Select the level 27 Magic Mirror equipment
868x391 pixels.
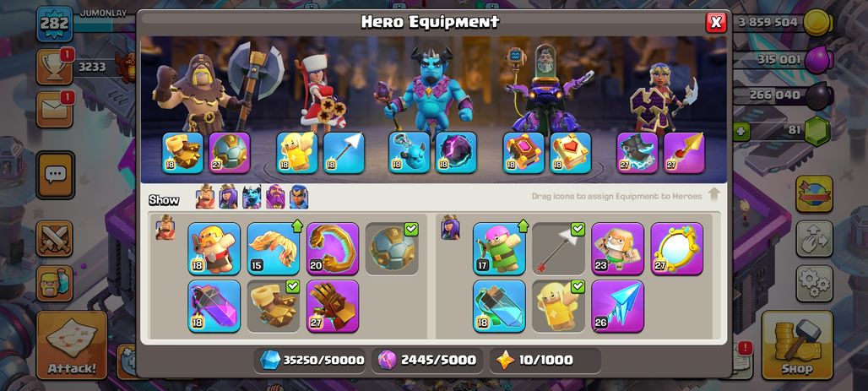(x=676, y=248)
